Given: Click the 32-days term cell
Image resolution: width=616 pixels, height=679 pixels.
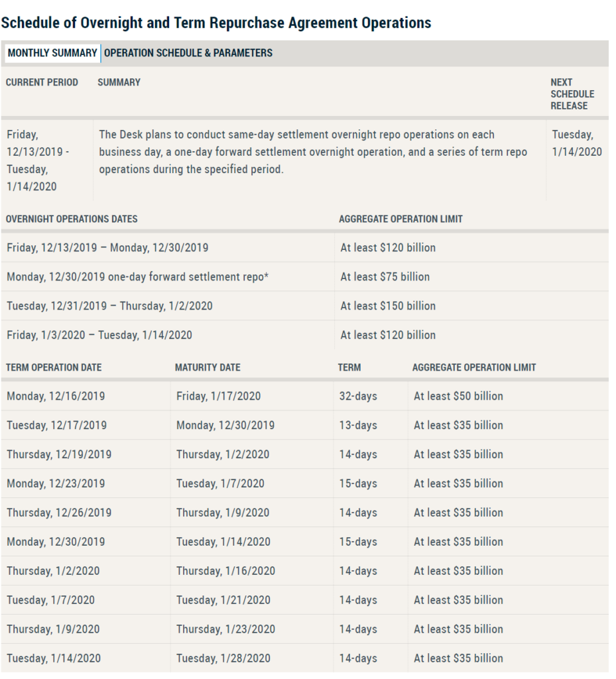Looking at the screenshot, I should click(358, 397).
